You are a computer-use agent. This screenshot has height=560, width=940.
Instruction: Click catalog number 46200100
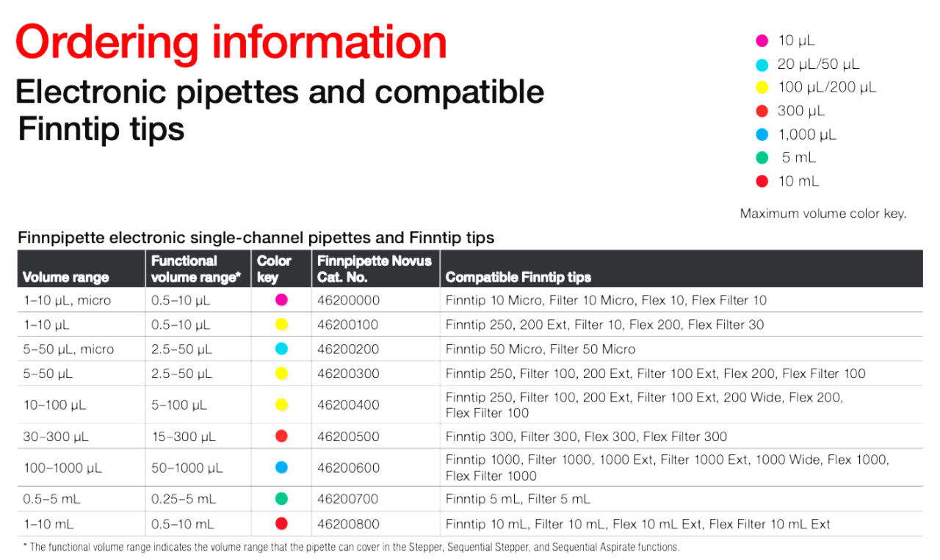349,324
